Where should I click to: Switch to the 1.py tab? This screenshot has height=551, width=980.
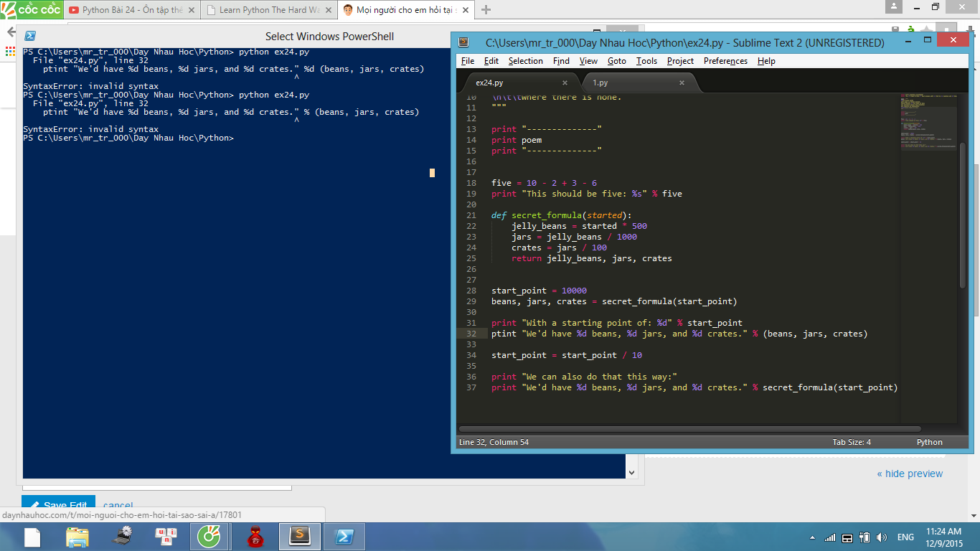click(x=600, y=83)
